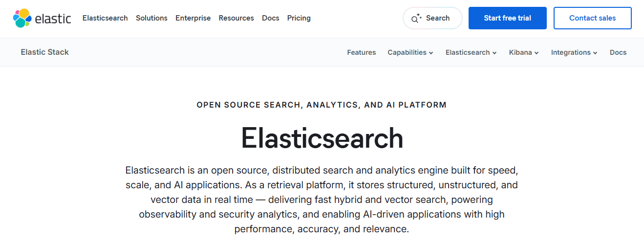Image resolution: width=644 pixels, height=244 pixels.
Task: Expand the Integrations dropdown
Action: pyautogui.click(x=574, y=52)
